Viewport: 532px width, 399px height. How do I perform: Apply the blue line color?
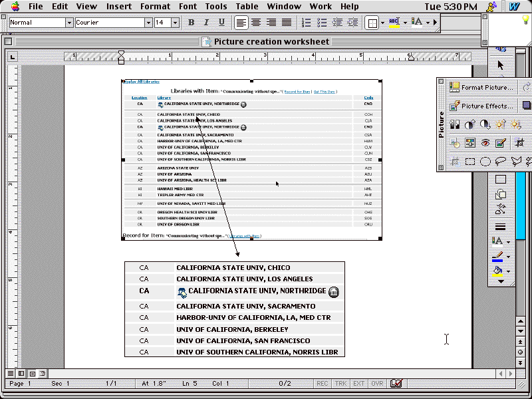497,257
